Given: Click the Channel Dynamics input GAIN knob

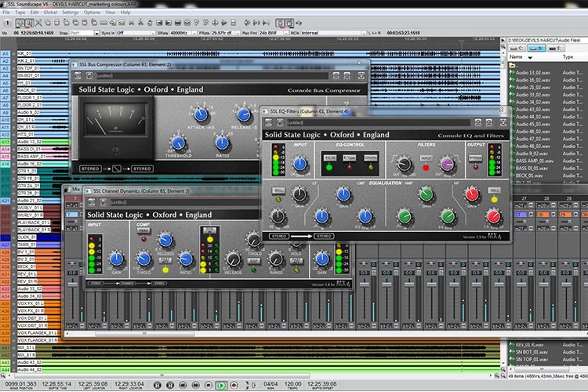Looking at the screenshot, I should [117, 259].
